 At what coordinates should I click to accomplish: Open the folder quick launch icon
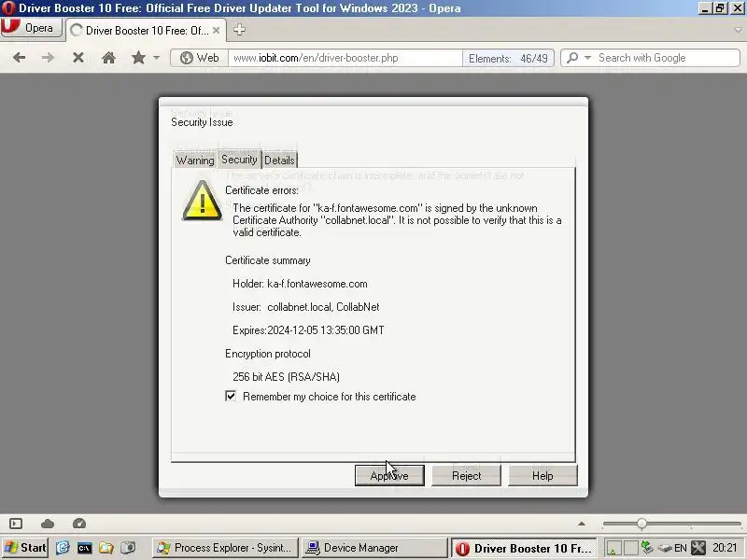[x=106, y=548]
